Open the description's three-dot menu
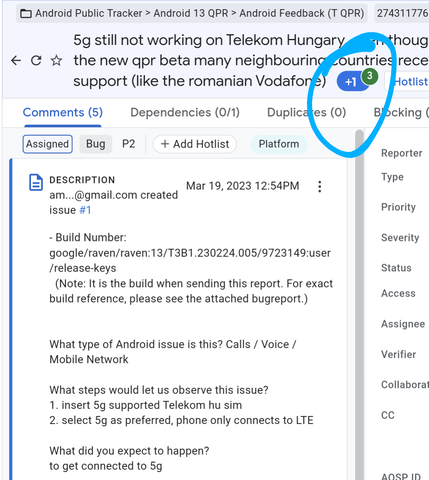The image size is (429, 480). point(320,186)
